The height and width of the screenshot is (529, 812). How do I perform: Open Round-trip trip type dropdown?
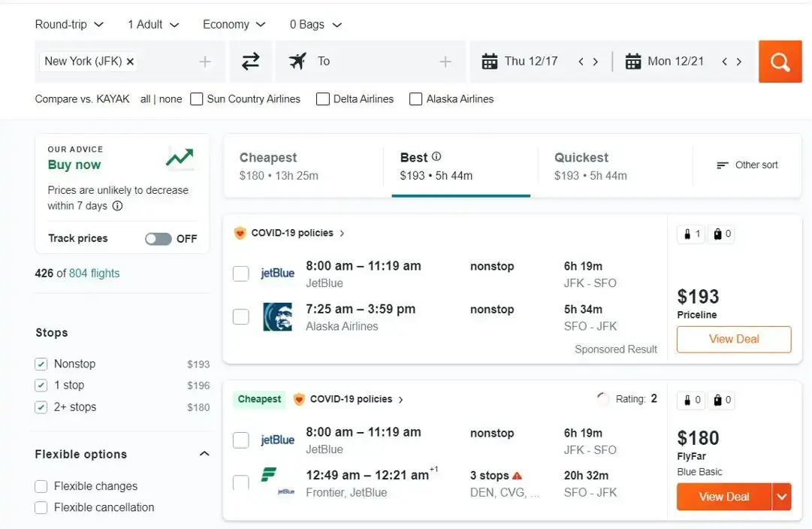69,24
